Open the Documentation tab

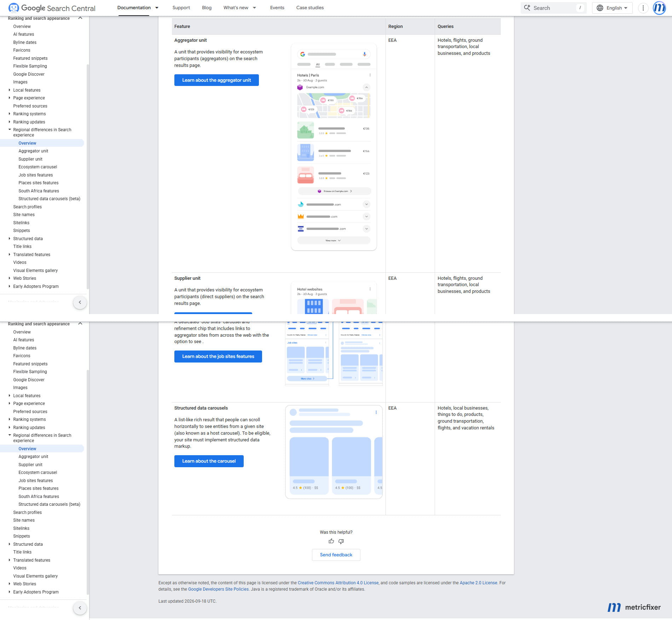pos(134,8)
